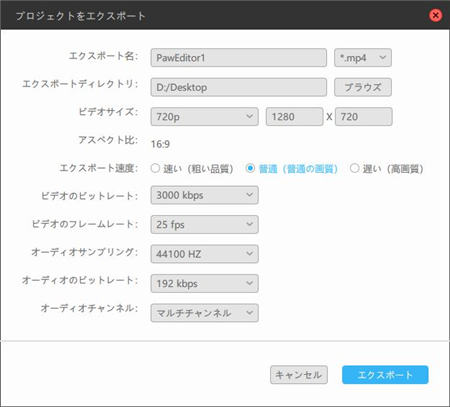Click the ビデオサイズ label
The width and height of the screenshot is (450, 407).
coord(108,112)
